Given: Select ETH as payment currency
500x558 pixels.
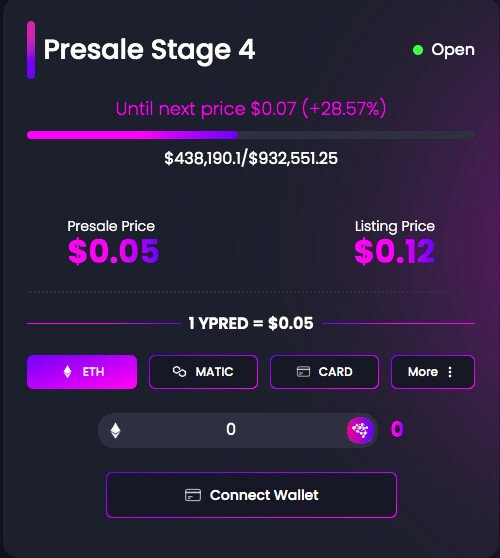Looking at the screenshot, I should (x=82, y=372).
